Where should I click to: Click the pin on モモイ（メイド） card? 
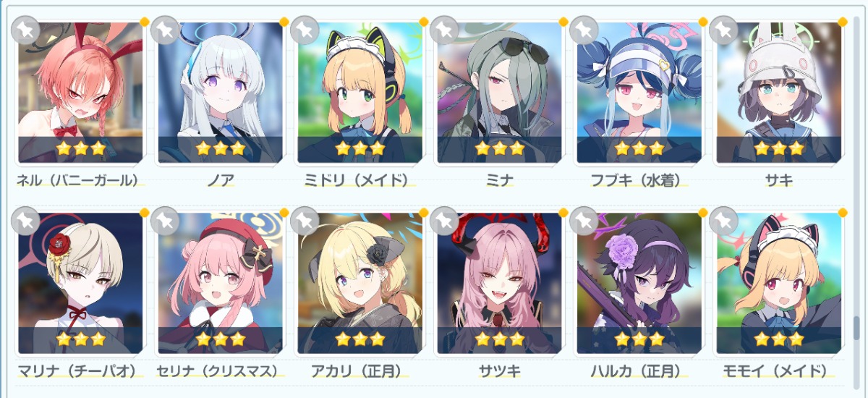(723, 221)
